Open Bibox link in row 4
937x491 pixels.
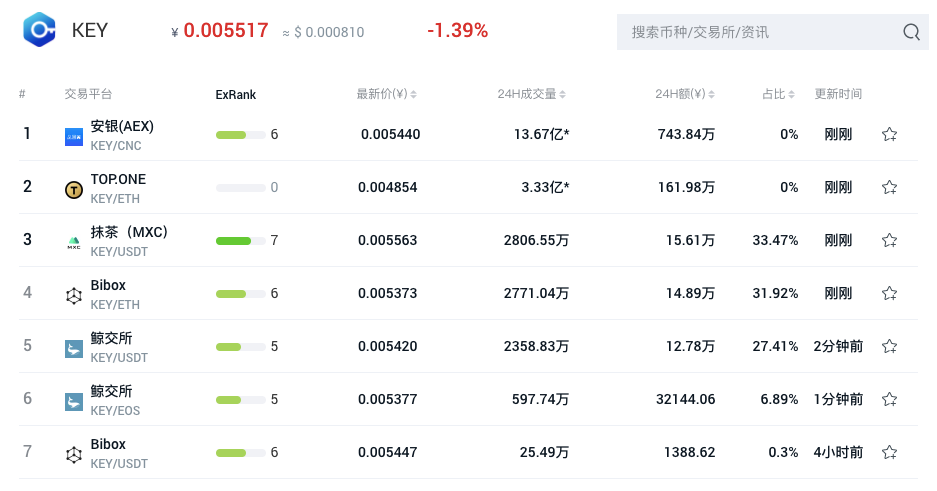coord(108,286)
